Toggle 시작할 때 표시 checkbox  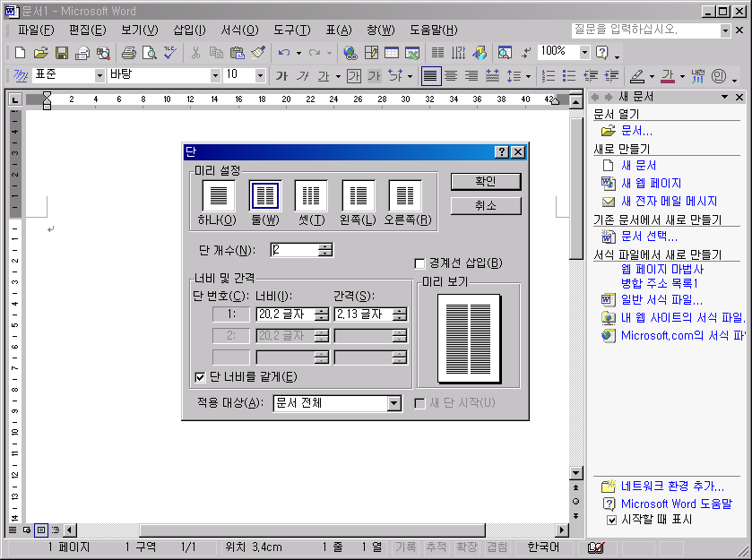pos(611,520)
